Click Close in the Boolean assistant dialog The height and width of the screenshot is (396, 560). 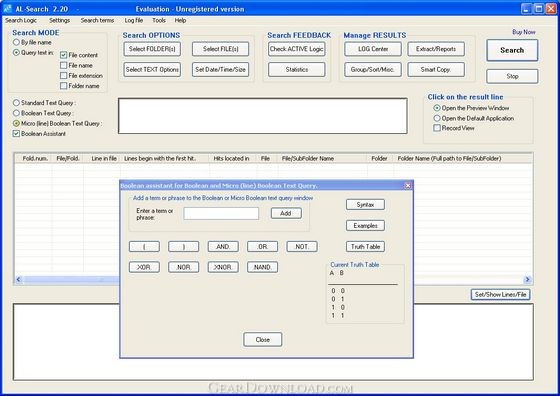(x=263, y=340)
